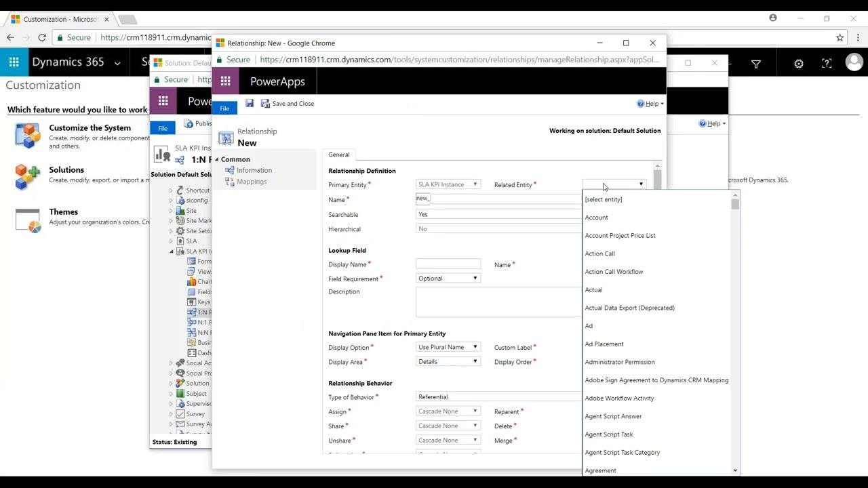Image resolution: width=868 pixels, height=488 pixels.
Task: Open the Related Entity dropdown arrow
Action: tap(641, 184)
